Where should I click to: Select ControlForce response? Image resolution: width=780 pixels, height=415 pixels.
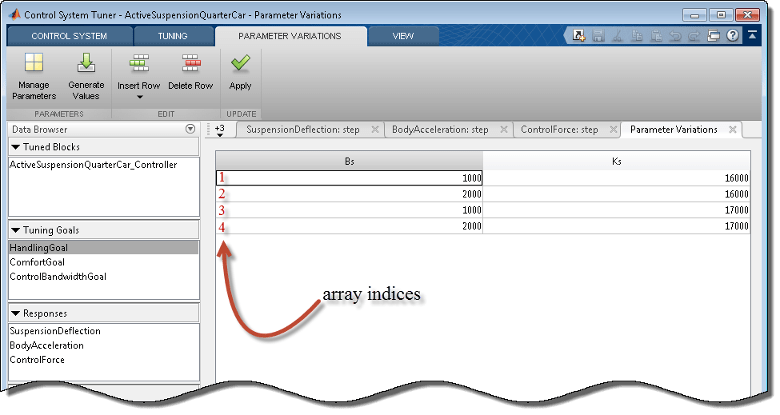point(37,360)
